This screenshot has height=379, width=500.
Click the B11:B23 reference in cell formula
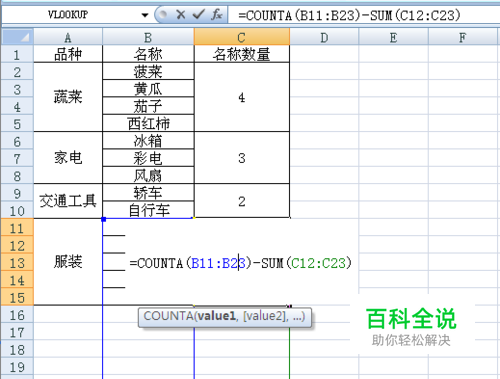tap(219, 263)
